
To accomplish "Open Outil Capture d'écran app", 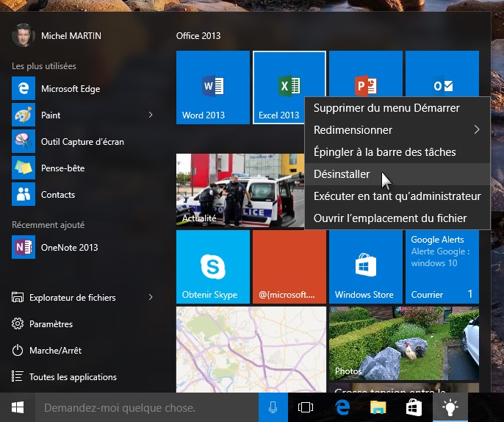I will (x=82, y=142).
